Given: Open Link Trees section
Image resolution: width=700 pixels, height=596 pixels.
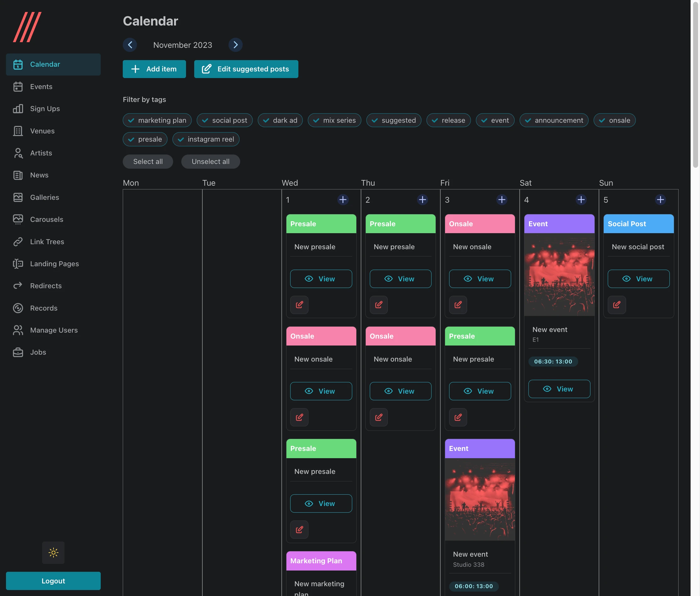Looking at the screenshot, I should pos(53,241).
